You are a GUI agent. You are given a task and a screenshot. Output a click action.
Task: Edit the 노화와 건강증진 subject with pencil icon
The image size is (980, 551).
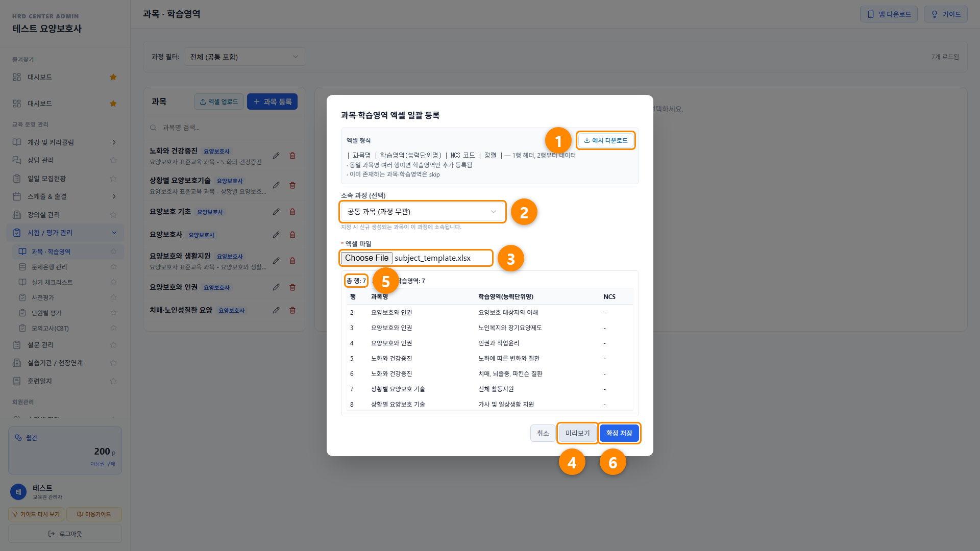276,156
